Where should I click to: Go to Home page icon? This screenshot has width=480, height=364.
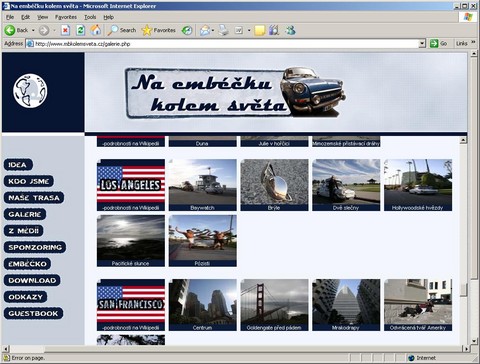[x=96, y=30]
